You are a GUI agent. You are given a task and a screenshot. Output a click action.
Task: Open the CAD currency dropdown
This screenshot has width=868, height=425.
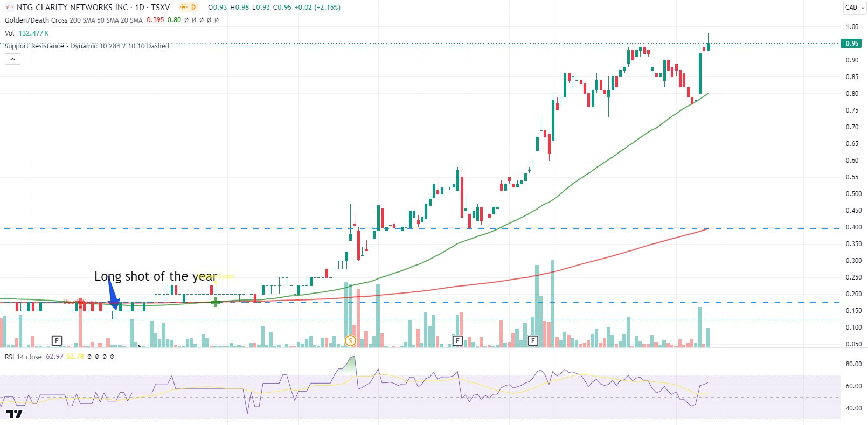tap(855, 8)
